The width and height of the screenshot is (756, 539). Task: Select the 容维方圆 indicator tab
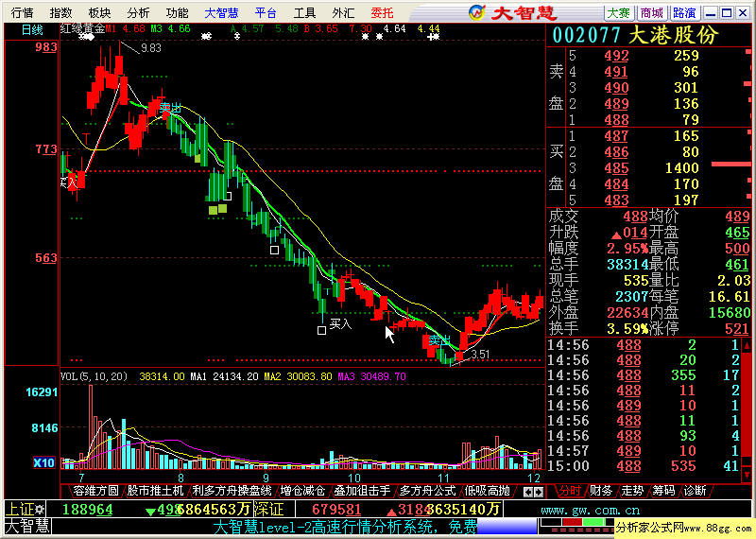[x=95, y=491]
